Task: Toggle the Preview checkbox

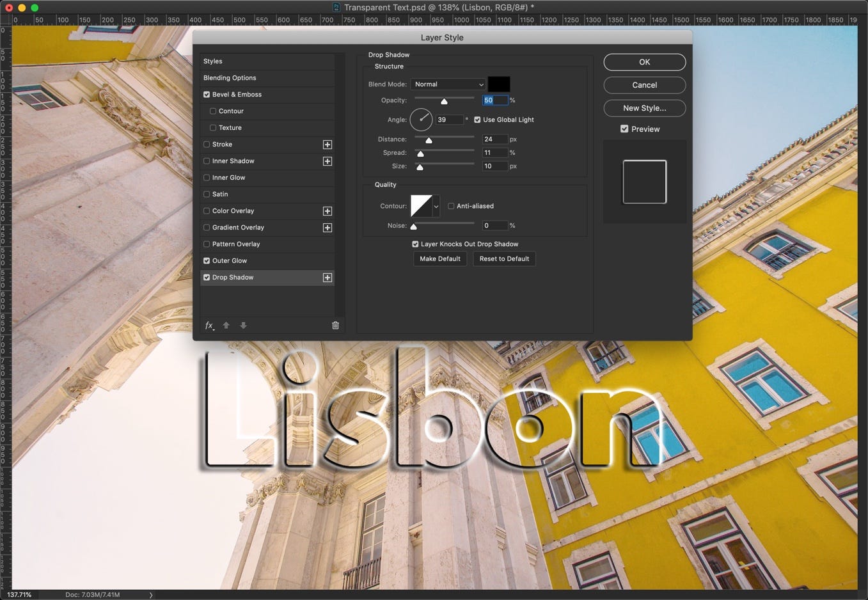Action: coord(624,129)
